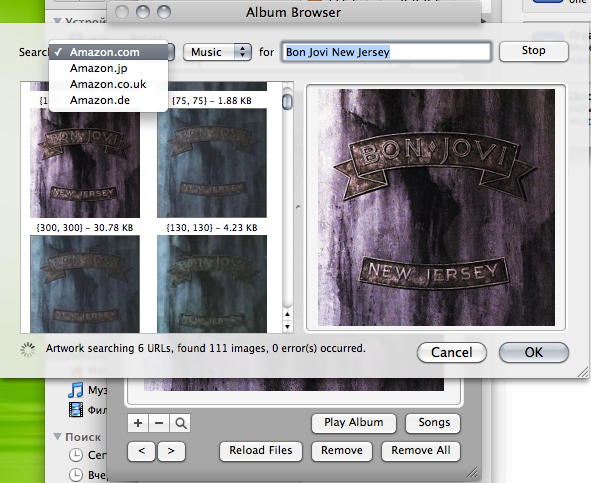Image resolution: width=591 pixels, height=483 pixels.
Task: Click Play Album button
Action: coord(354,423)
